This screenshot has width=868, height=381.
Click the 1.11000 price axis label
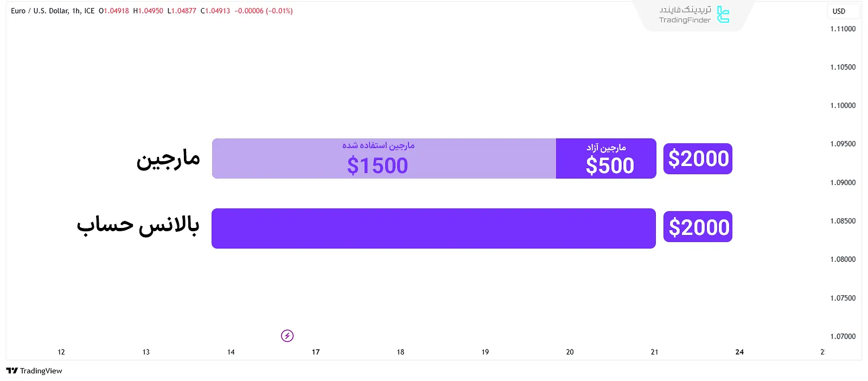point(843,29)
